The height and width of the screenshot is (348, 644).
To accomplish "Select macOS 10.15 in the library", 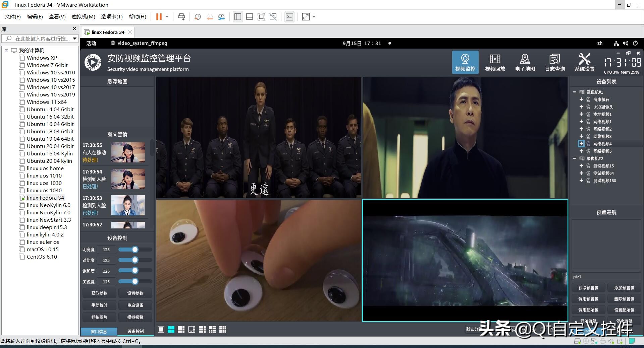I will pyautogui.click(x=43, y=249).
